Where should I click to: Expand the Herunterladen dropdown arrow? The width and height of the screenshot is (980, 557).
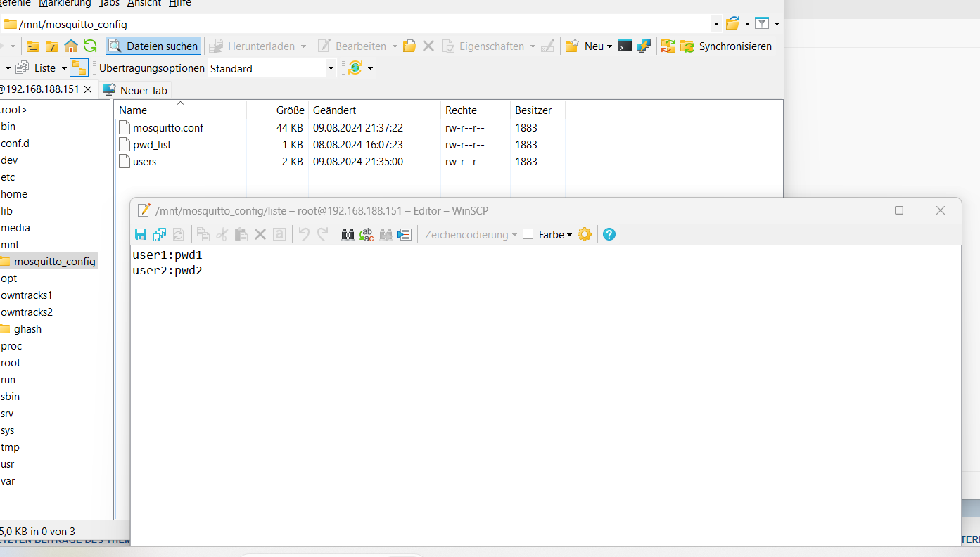click(304, 46)
